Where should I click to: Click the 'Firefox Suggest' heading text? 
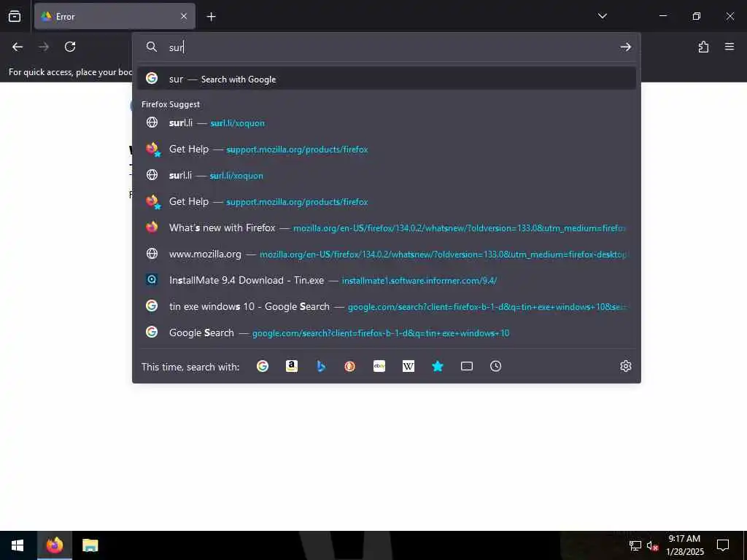click(171, 104)
